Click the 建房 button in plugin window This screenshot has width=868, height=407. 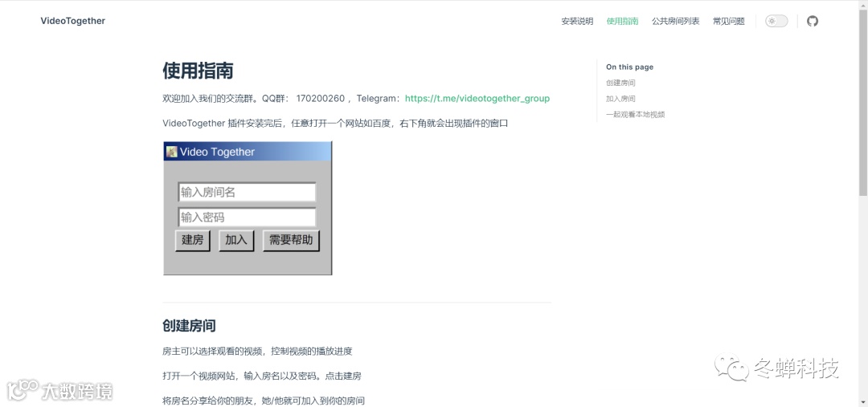pyautogui.click(x=193, y=241)
